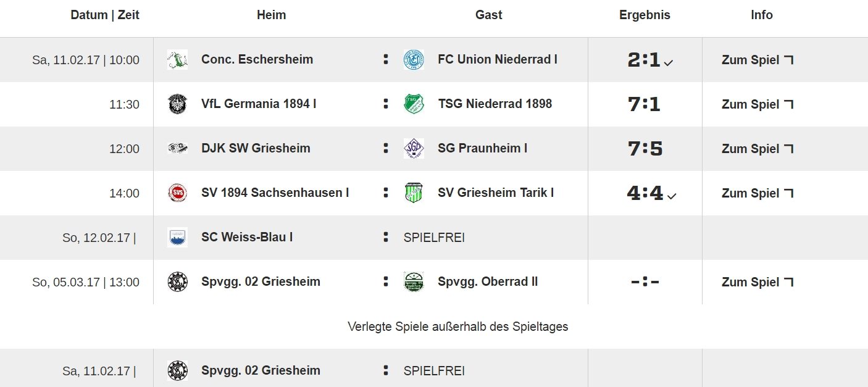Screen dimensions: 868x387
Task: Open the VfL Germania 1894 I team link
Action: point(259,104)
